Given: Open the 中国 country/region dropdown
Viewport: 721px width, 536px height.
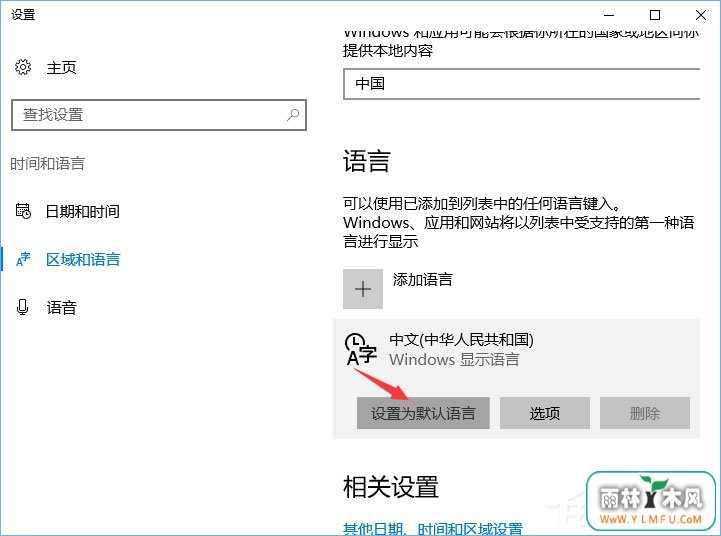Looking at the screenshot, I should coord(521,84).
